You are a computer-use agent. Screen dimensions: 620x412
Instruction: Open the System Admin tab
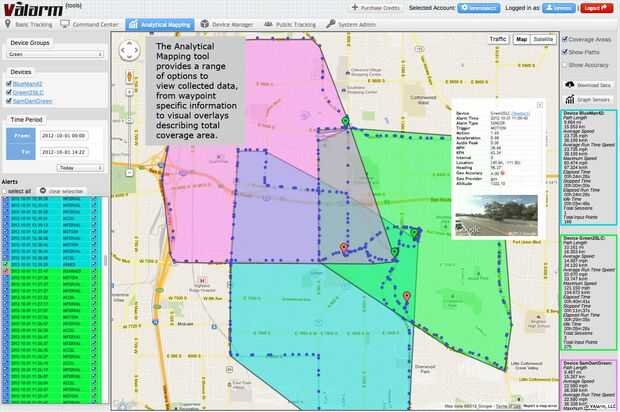click(x=351, y=25)
